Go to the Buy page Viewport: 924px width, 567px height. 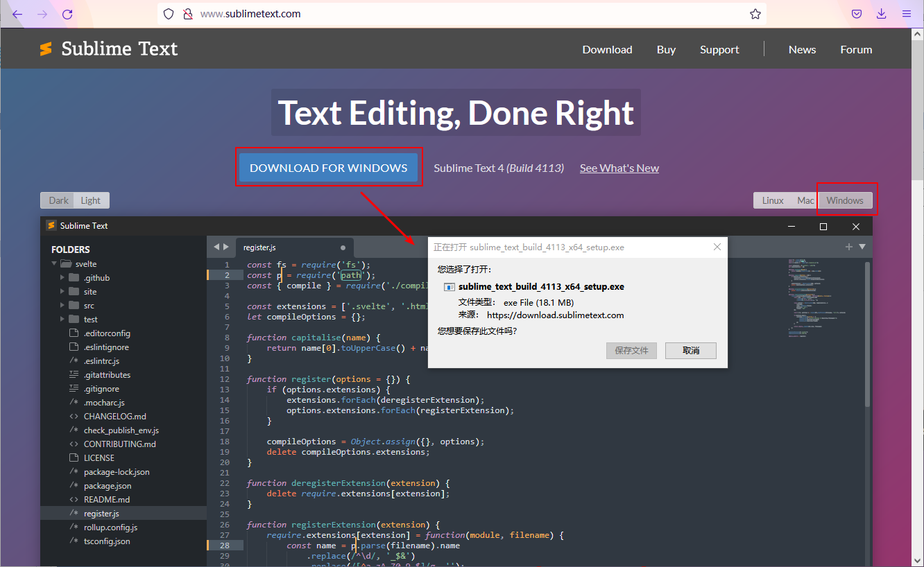click(x=666, y=49)
